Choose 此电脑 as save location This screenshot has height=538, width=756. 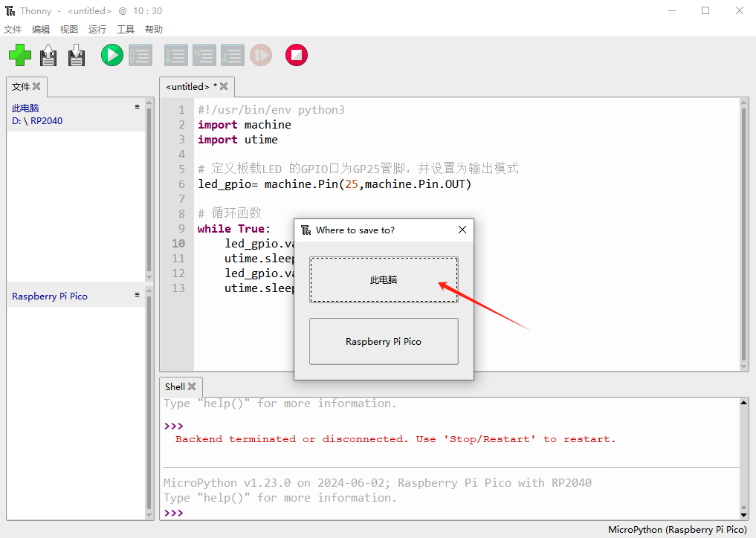(x=384, y=280)
